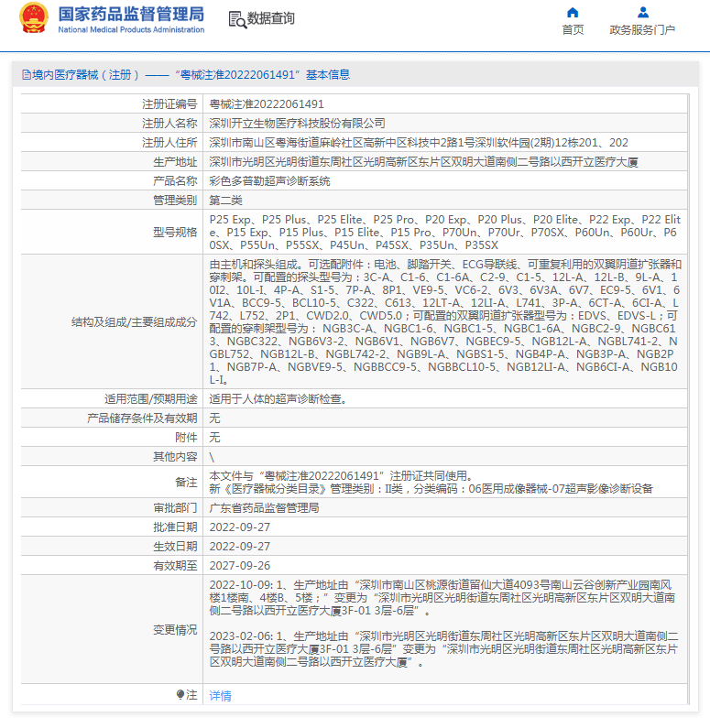
Task: Click the 生产地址 address value
Action: (x=423, y=162)
